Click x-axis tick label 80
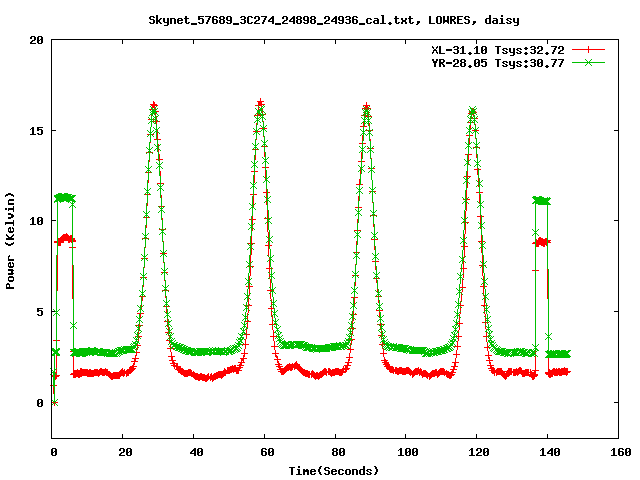This screenshot has height=480, width=640. coord(338,452)
